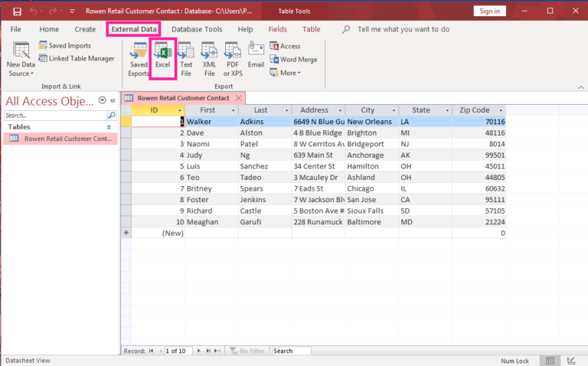Viewport: 588px width, 366px height.
Task: Click the Excel export icon
Action: coord(163,57)
